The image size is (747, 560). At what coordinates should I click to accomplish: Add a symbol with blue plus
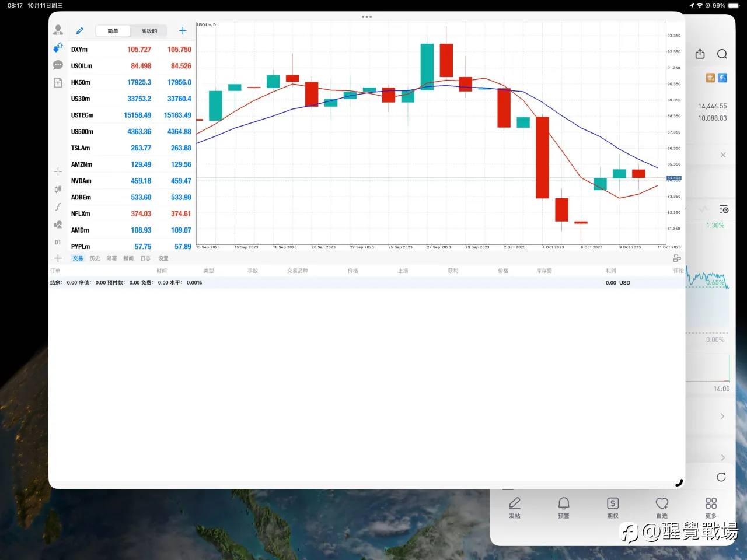pos(183,31)
